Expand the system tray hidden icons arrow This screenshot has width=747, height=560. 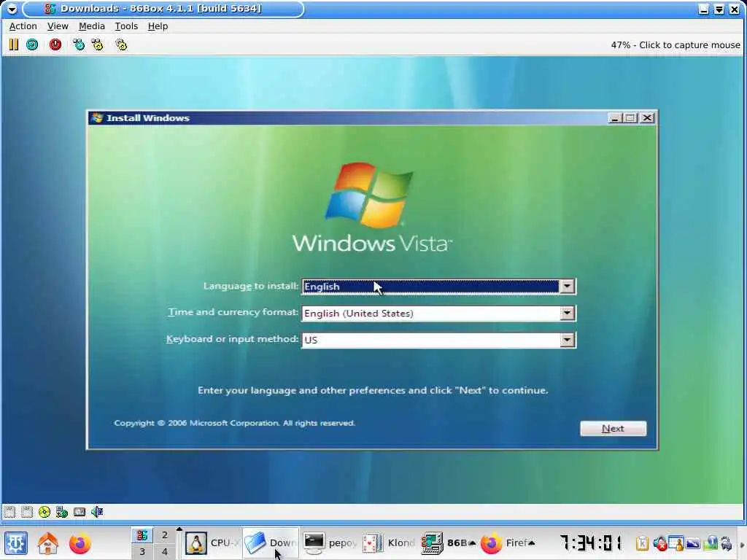click(x=742, y=545)
